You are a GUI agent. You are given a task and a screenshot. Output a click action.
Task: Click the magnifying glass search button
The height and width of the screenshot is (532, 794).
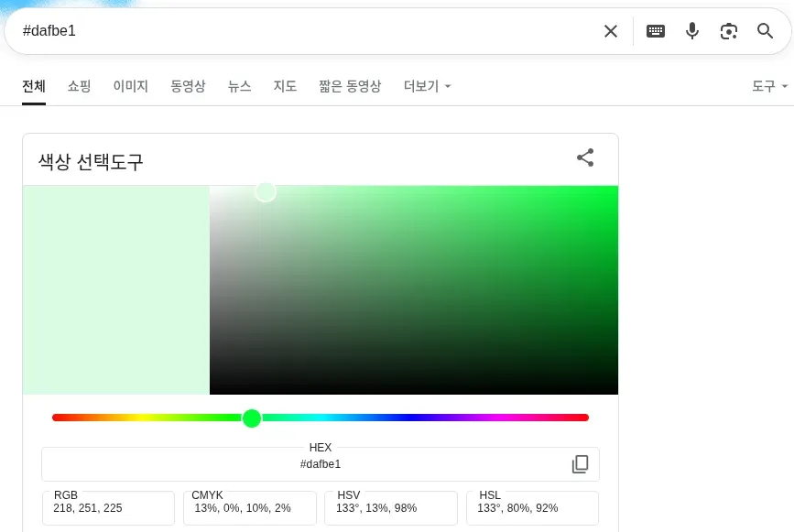coord(766,31)
